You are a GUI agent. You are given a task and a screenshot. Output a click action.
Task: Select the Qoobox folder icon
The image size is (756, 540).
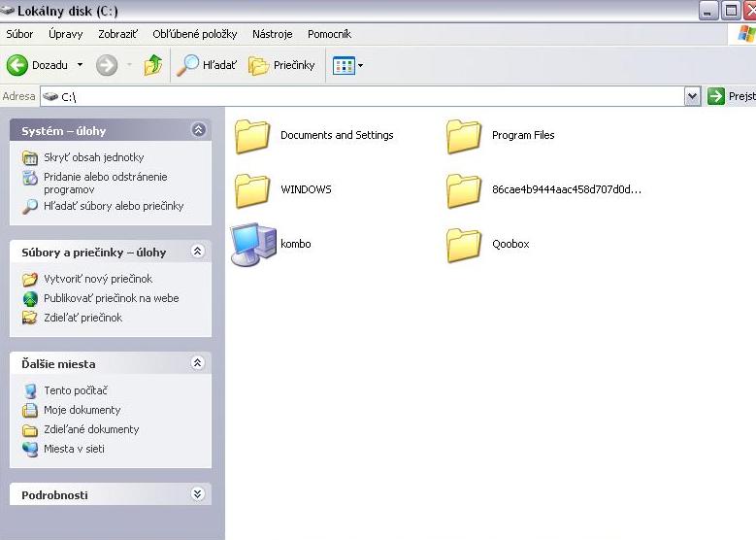463,246
